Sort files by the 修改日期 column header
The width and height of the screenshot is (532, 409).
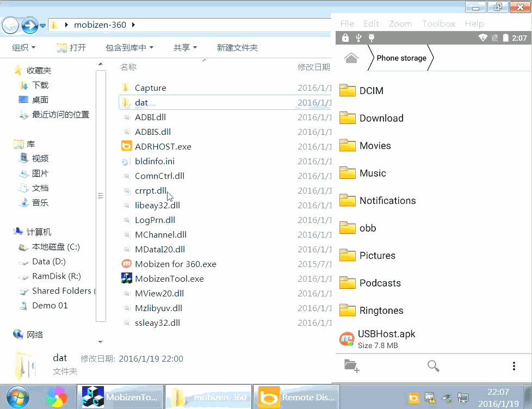[x=313, y=67]
